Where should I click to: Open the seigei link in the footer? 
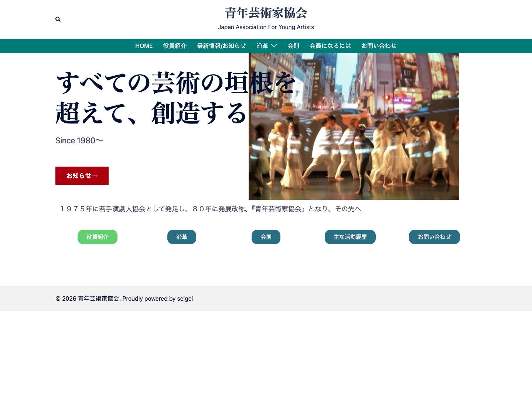(185, 299)
